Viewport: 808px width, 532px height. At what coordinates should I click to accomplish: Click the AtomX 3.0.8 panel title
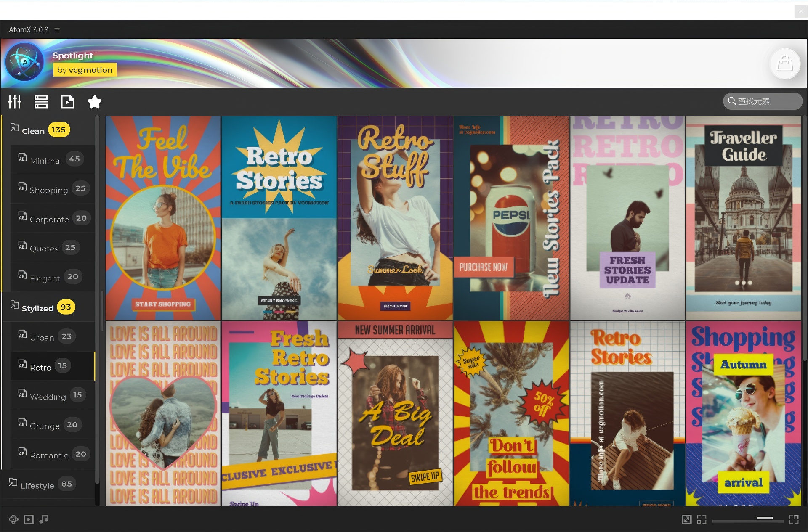click(x=29, y=30)
